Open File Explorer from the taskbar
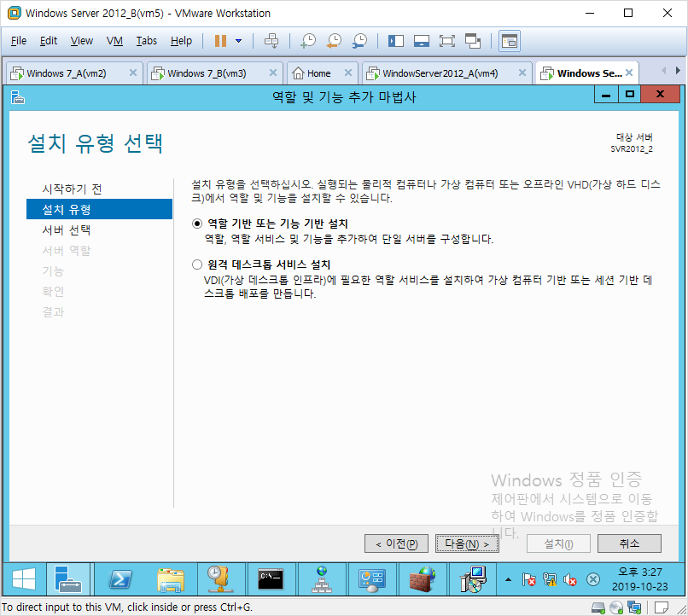This screenshot has width=688, height=616. click(171, 579)
